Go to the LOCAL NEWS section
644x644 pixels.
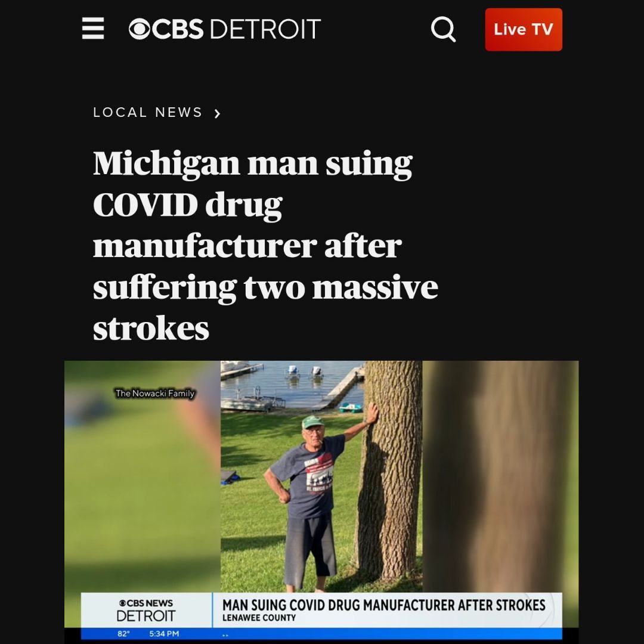click(x=147, y=112)
